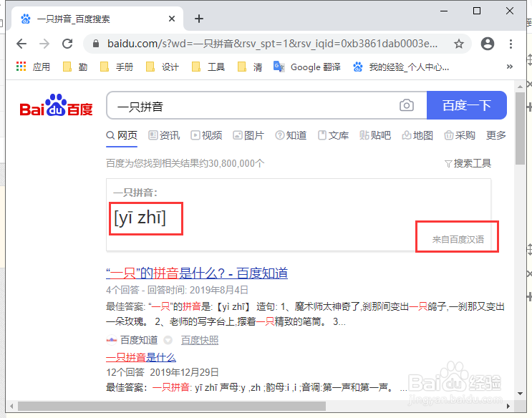Viewport: 532px width, 418px height.
Task: Switch to the 视频 tab
Action: tap(206, 136)
